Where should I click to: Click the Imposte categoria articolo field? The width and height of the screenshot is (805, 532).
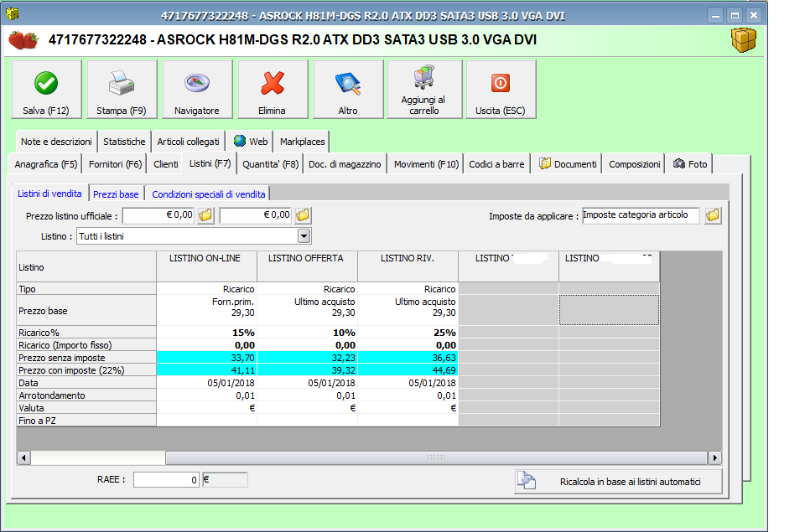click(x=641, y=215)
